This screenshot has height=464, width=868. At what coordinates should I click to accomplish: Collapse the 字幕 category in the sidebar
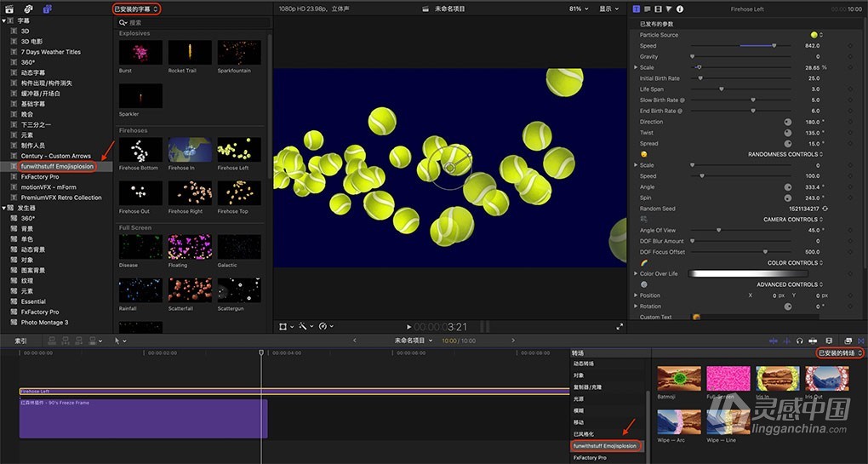[x=4, y=20]
